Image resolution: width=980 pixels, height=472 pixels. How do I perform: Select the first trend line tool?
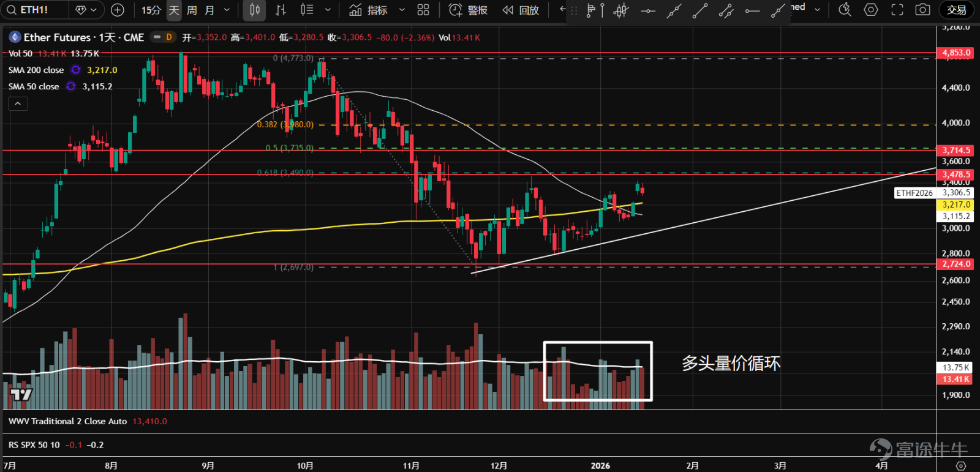674,10
